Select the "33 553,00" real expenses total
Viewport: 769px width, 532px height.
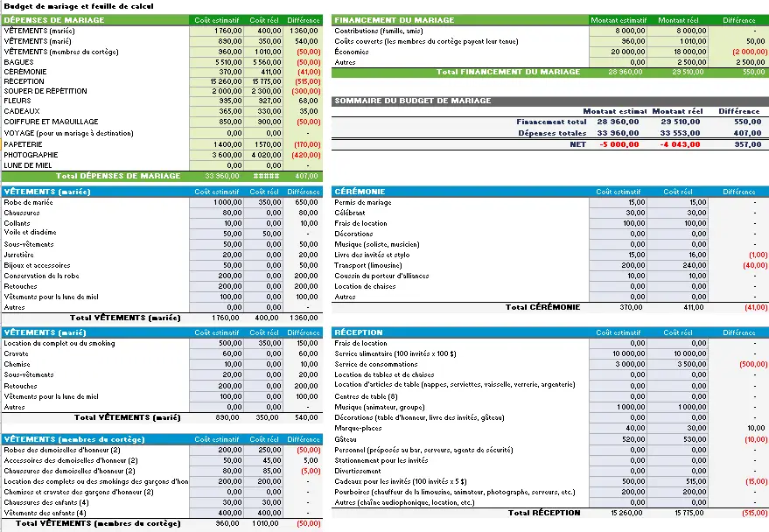click(681, 133)
